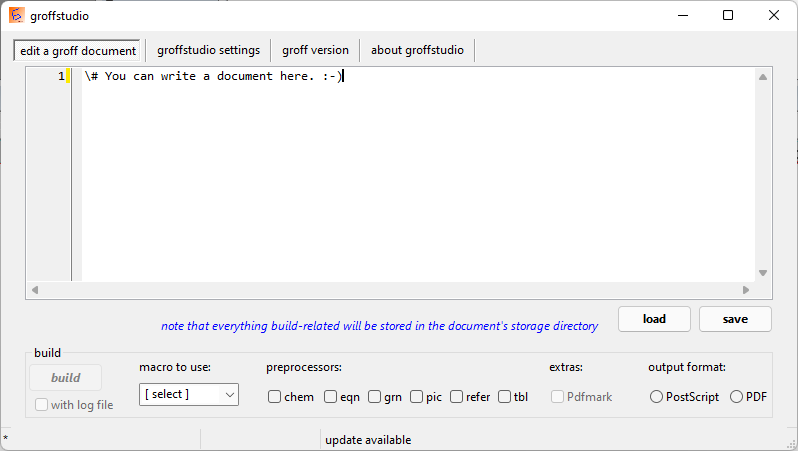798x451 pixels.
Task: Click the blue build-related storage note
Action: coord(379,326)
